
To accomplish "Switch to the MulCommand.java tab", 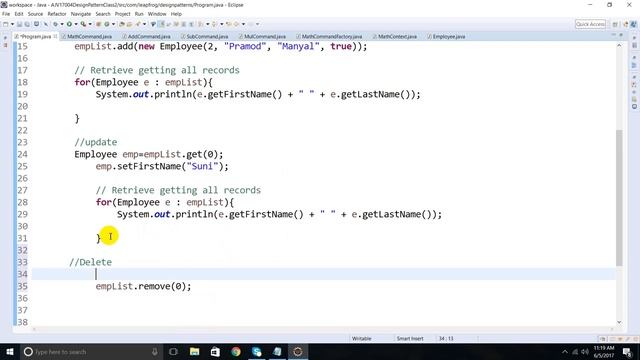I will [x=265, y=36].
